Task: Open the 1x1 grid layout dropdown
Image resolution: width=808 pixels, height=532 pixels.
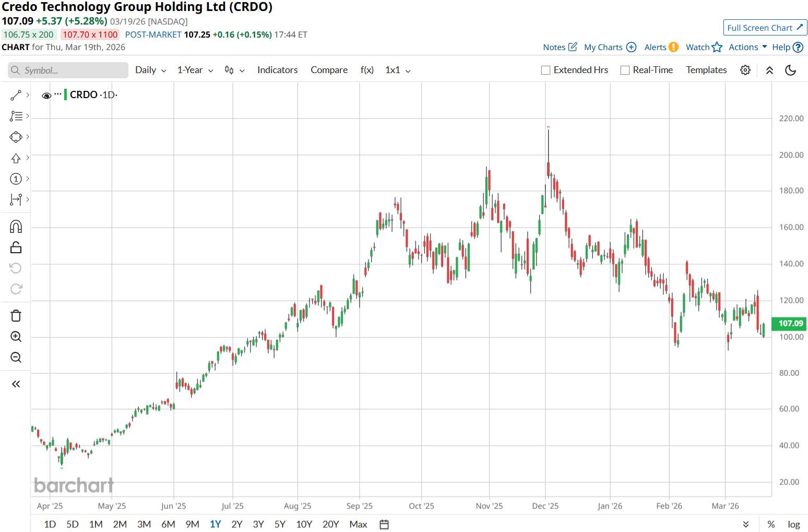Action: [398, 70]
